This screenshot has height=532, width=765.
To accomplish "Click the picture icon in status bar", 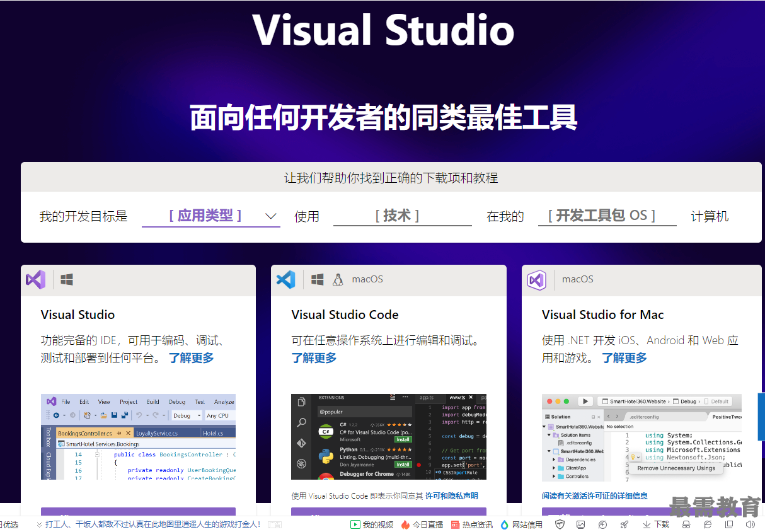I will pyautogui.click(x=581, y=524).
